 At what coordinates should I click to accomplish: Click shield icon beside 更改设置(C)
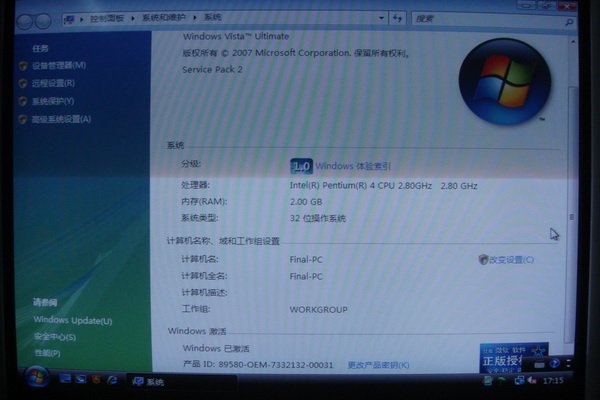pos(483,260)
